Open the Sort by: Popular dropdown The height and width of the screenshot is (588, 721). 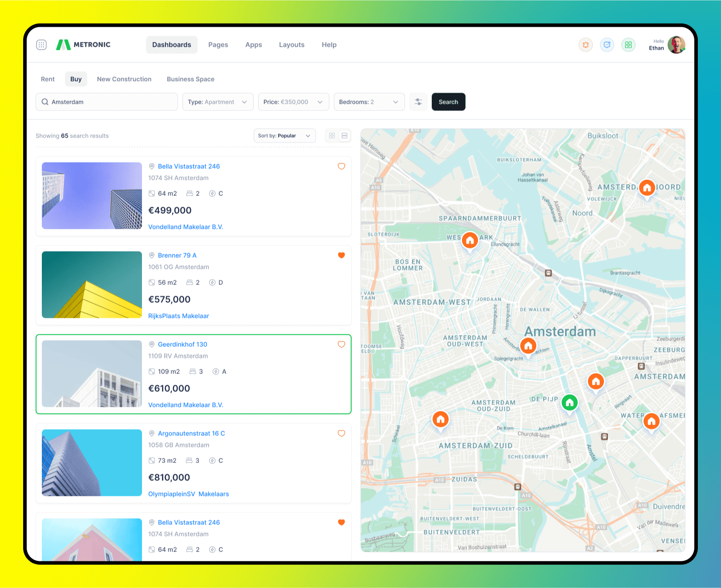pyautogui.click(x=284, y=136)
